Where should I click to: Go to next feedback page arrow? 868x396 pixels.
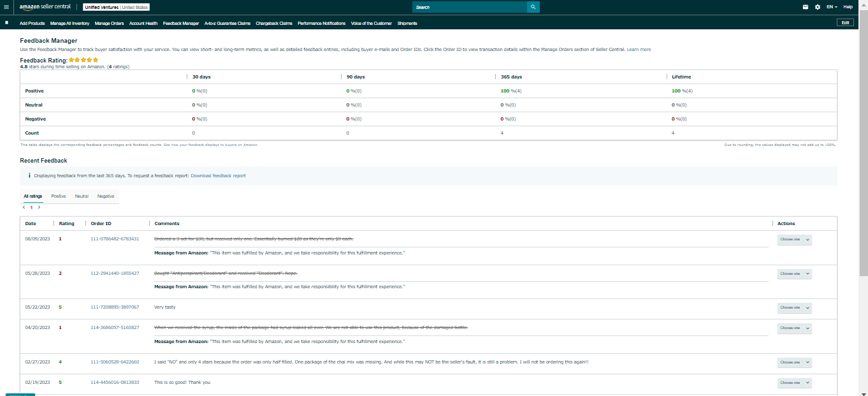point(39,207)
